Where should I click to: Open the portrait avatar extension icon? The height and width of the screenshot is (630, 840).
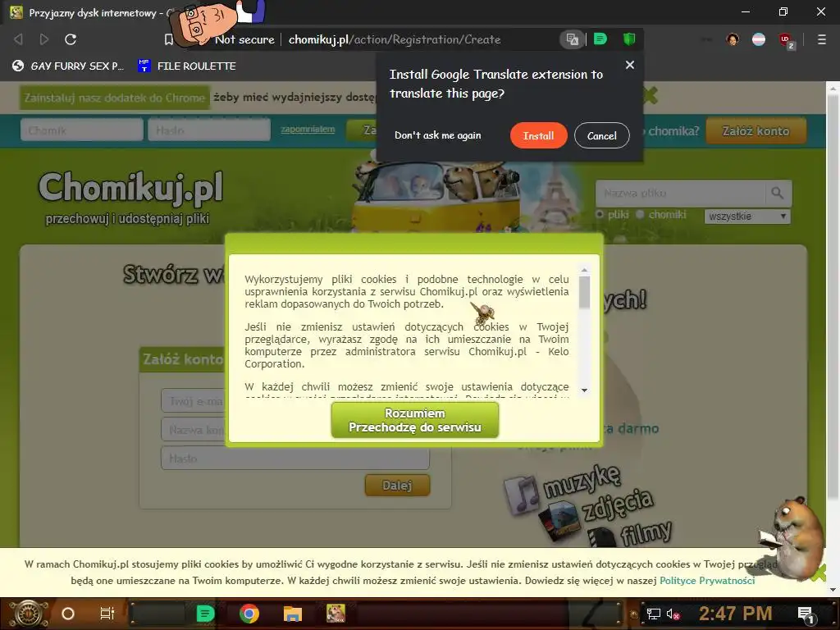[x=733, y=39]
